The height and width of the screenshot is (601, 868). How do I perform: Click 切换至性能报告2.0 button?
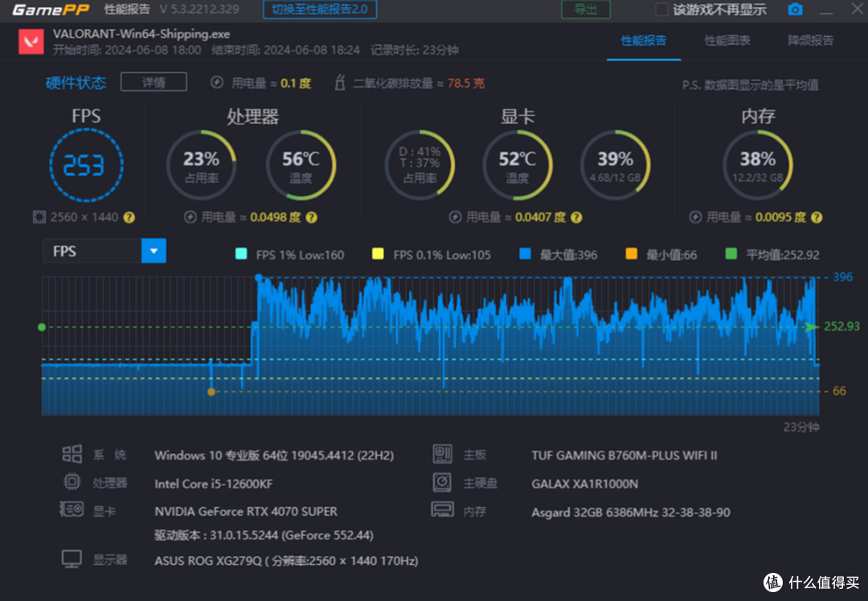pyautogui.click(x=321, y=10)
